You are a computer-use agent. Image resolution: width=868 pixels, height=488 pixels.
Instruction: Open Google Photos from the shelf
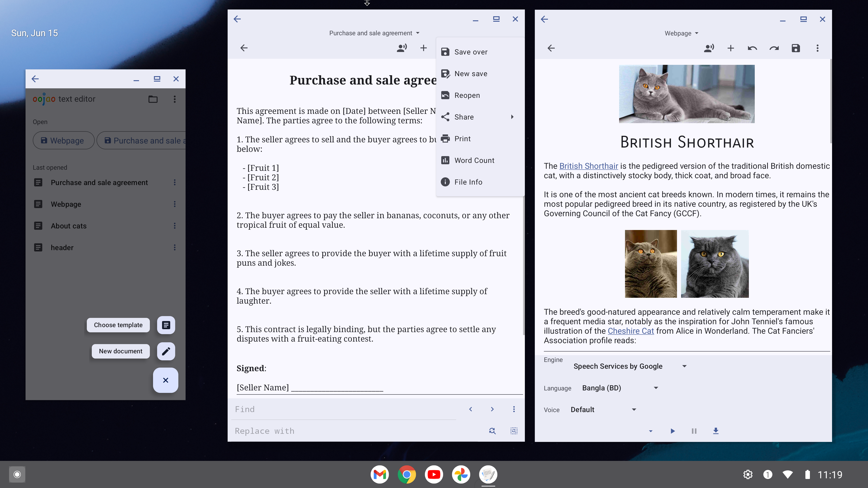click(x=461, y=474)
